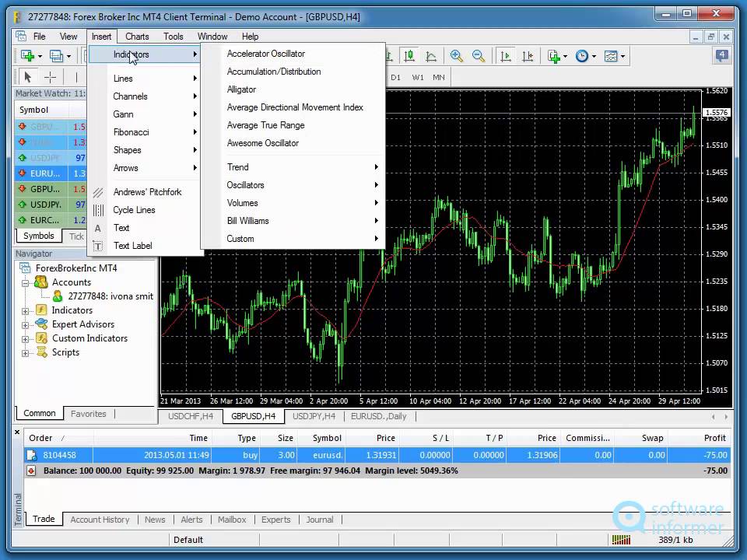Open the notifications bubble showing 4
The width and height of the screenshot is (747, 560).
(722, 56)
